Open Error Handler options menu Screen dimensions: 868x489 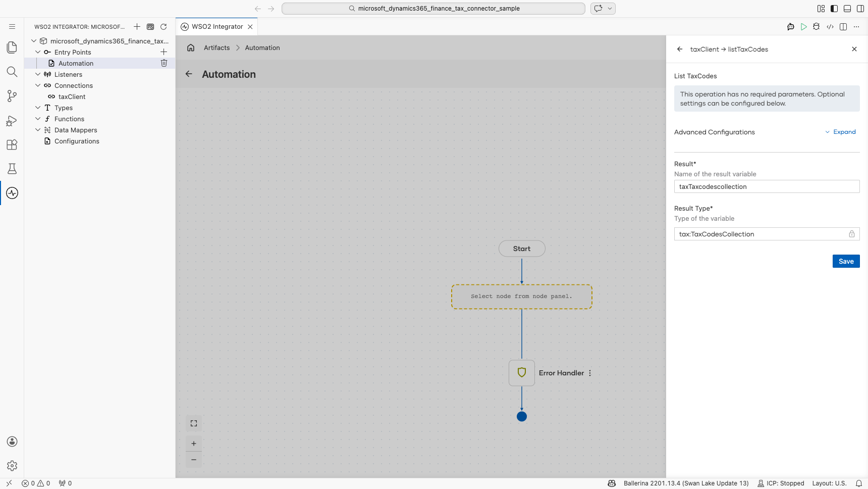click(590, 373)
